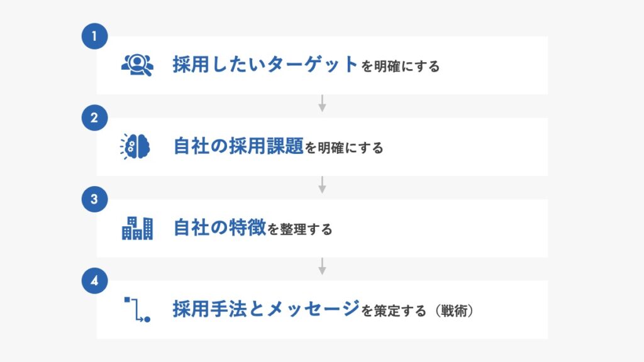Click the down arrow between steps 3 and 4
Screen dimensions: 644x362
(322, 266)
